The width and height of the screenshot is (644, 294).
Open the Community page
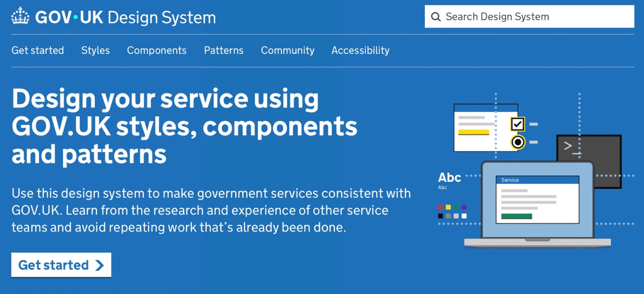point(288,50)
